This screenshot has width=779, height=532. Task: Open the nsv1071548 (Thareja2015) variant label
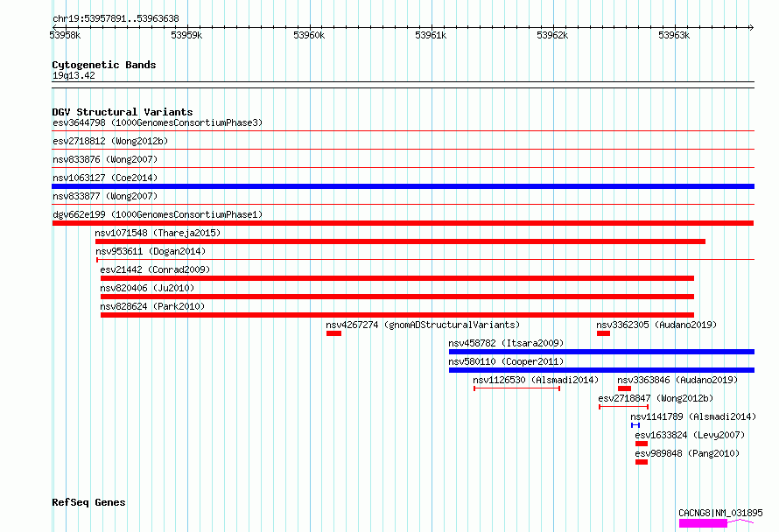158,233
